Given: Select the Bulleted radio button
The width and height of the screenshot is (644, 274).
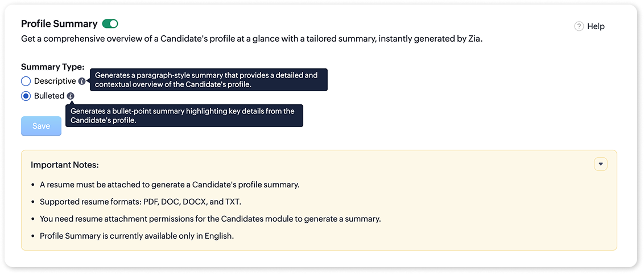Looking at the screenshot, I should (x=26, y=96).
